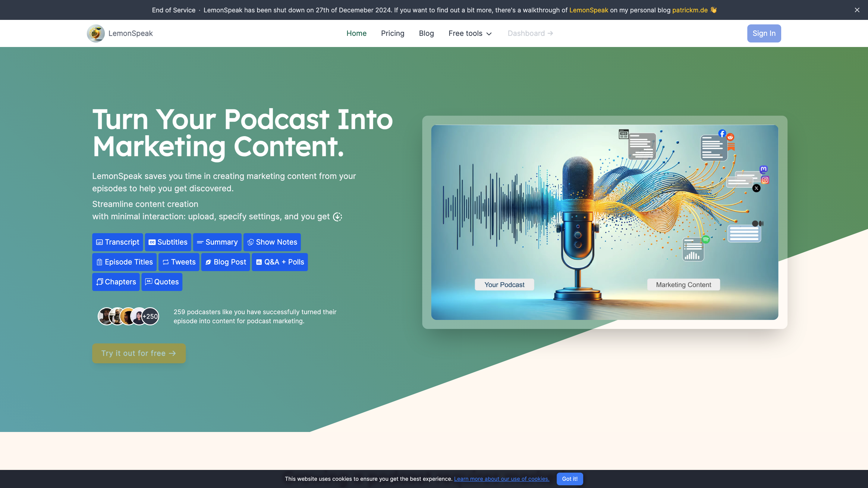Select the Show Notes tag
The width and height of the screenshot is (868, 488).
[x=272, y=242]
